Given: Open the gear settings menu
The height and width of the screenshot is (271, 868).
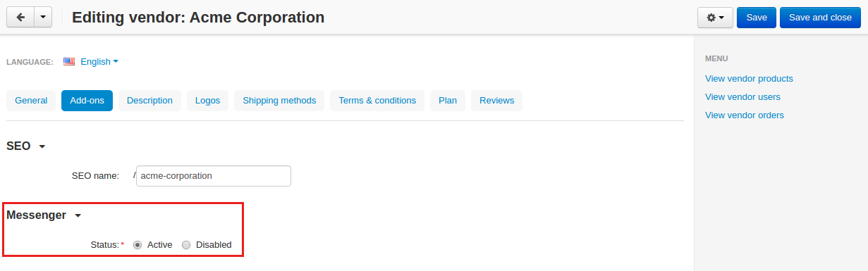Looking at the screenshot, I should click(x=715, y=18).
